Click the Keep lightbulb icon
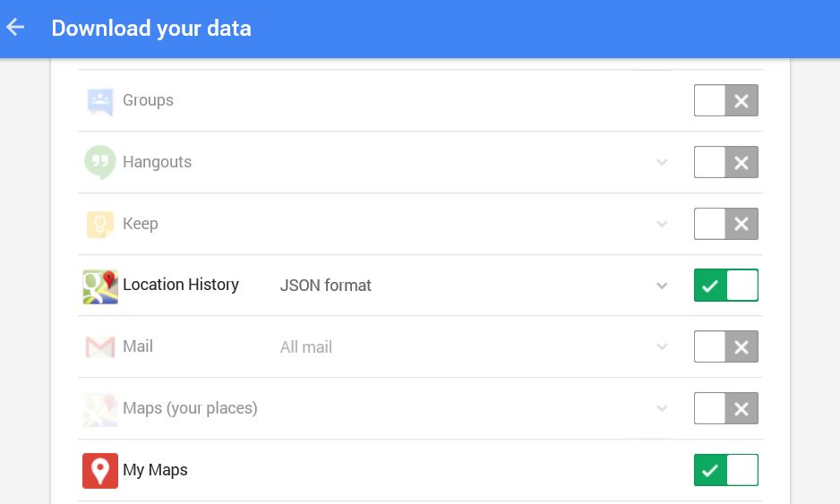This screenshot has width=840, height=504. coord(100,224)
